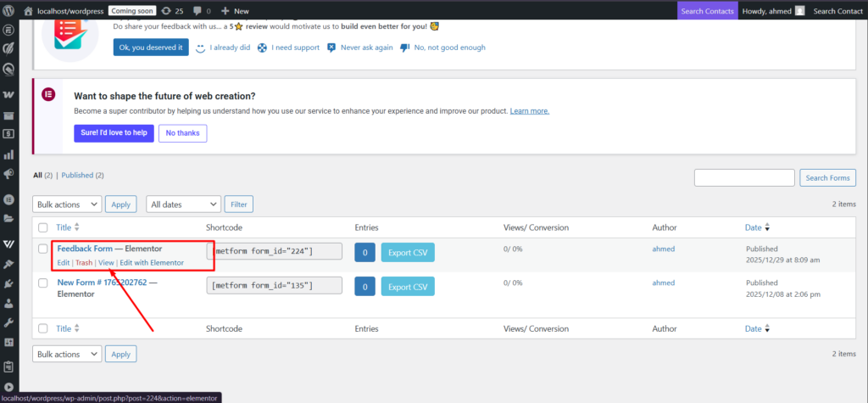
Task: Tick checkbox for New Form # 1765202762
Action: tap(43, 282)
